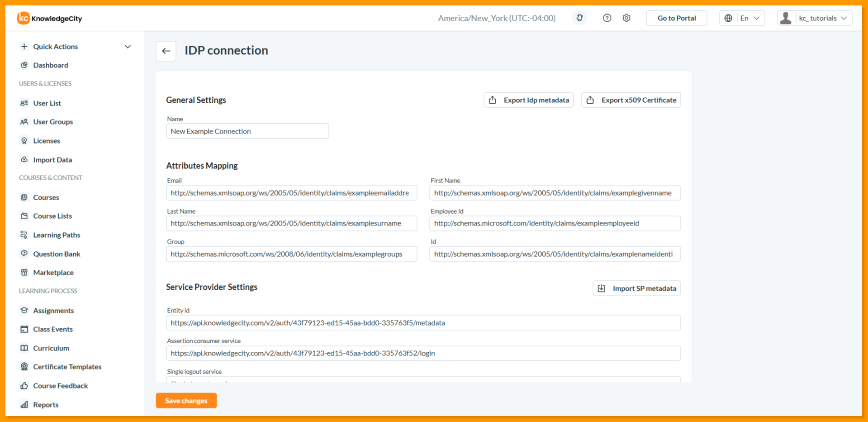Click the Course Lists folder icon
The height and width of the screenshot is (422, 868).
point(24,216)
